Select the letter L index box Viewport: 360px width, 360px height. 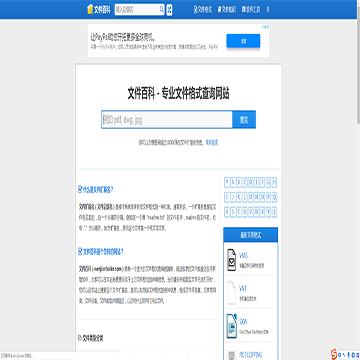coord(245,197)
